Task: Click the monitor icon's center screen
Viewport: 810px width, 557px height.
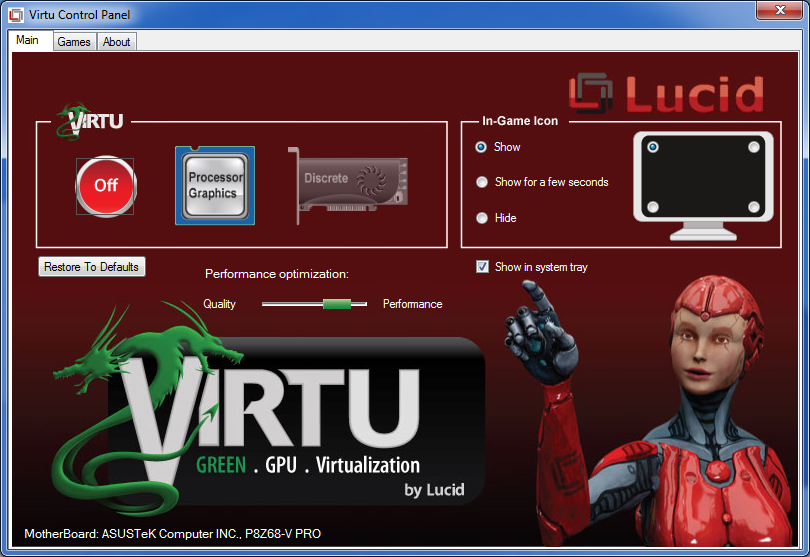Action: (x=703, y=177)
